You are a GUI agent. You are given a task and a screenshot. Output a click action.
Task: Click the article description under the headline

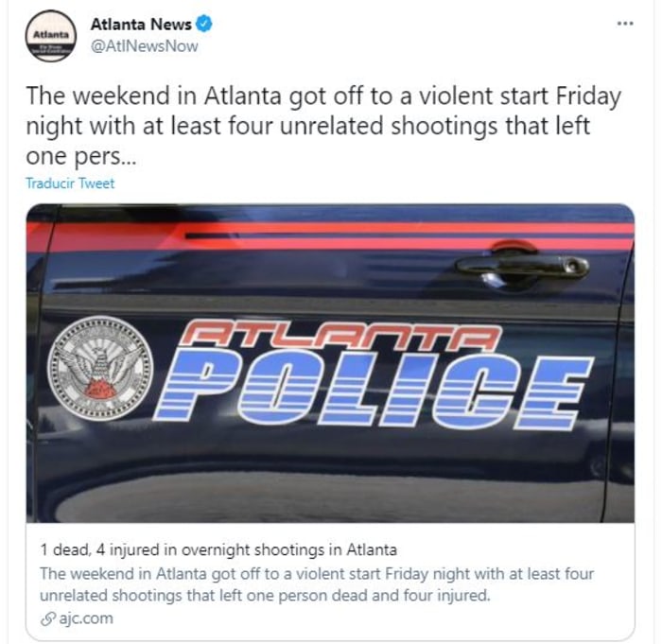tap(317, 584)
